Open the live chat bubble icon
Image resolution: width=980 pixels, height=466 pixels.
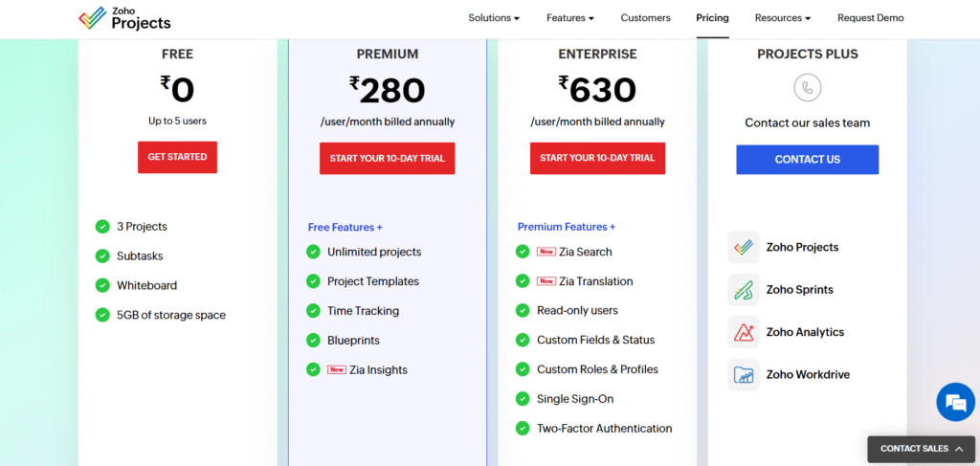954,402
